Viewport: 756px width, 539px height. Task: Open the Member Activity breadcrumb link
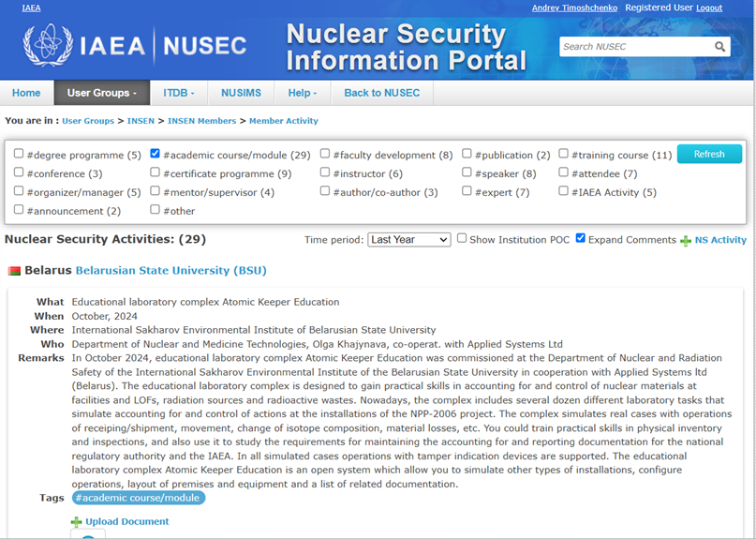click(x=284, y=121)
